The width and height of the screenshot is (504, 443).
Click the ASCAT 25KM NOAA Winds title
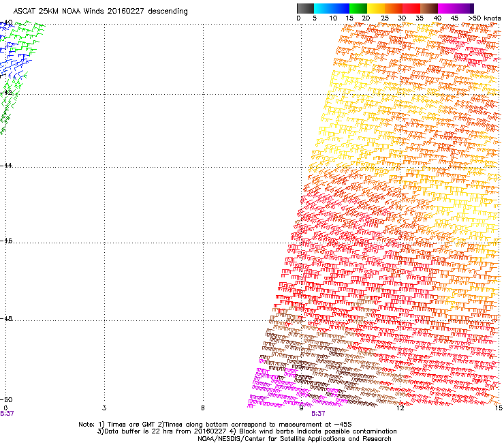coord(100,11)
